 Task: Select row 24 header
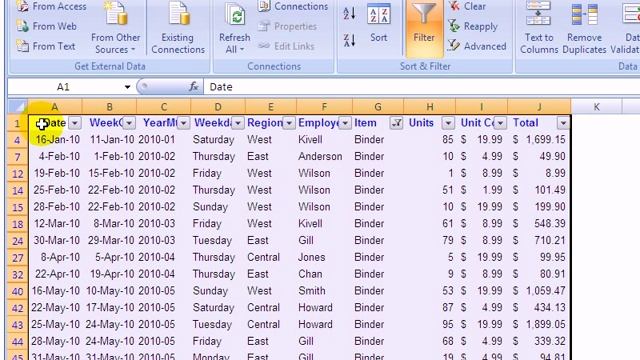pyautogui.click(x=18, y=241)
